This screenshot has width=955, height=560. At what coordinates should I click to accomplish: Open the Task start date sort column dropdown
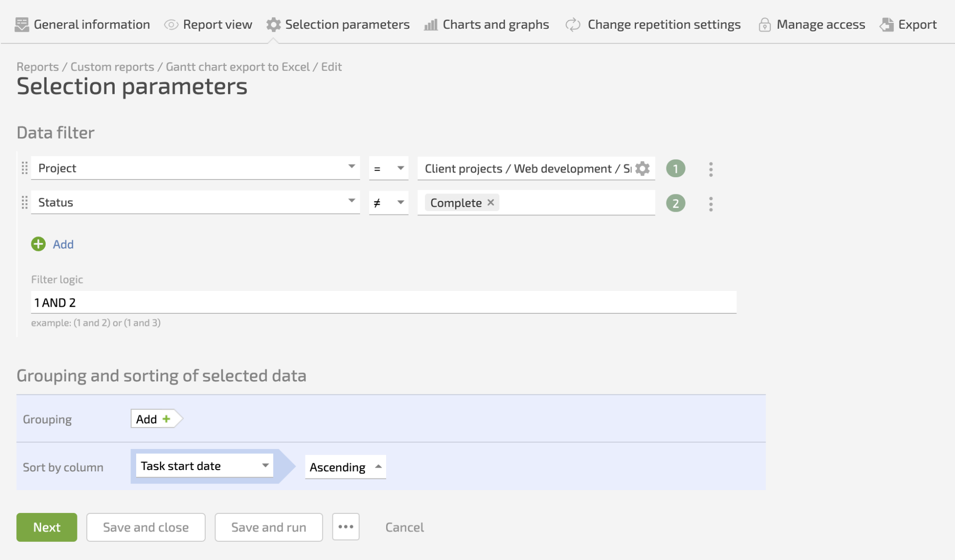coord(203,465)
